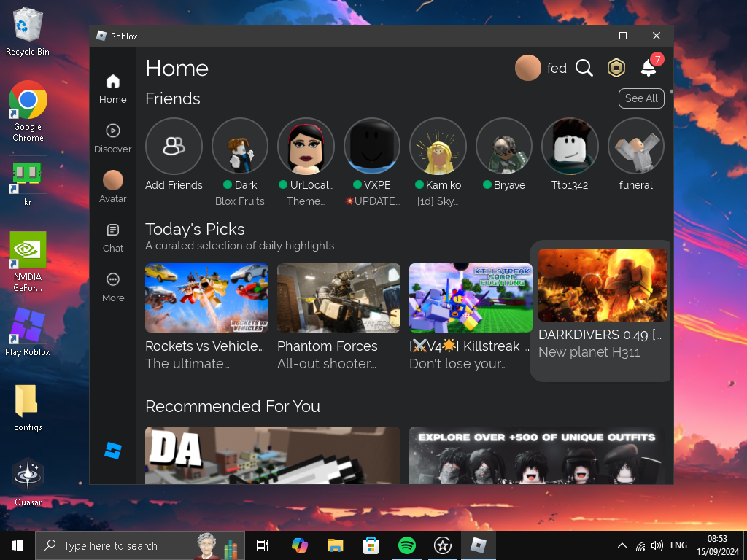
Task: Open the recommended game with DA banner
Action: coord(273,455)
